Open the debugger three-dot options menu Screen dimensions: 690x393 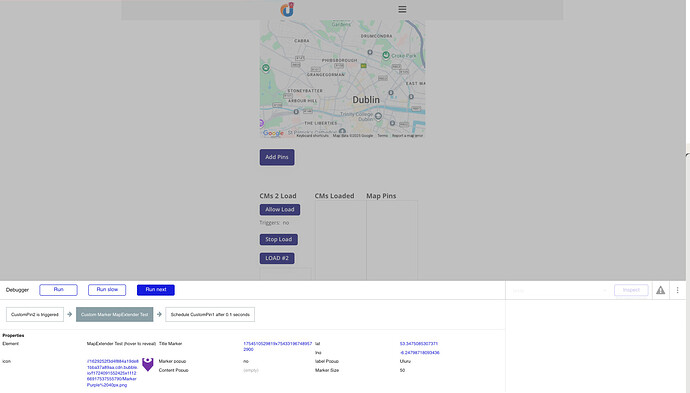[x=677, y=290]
